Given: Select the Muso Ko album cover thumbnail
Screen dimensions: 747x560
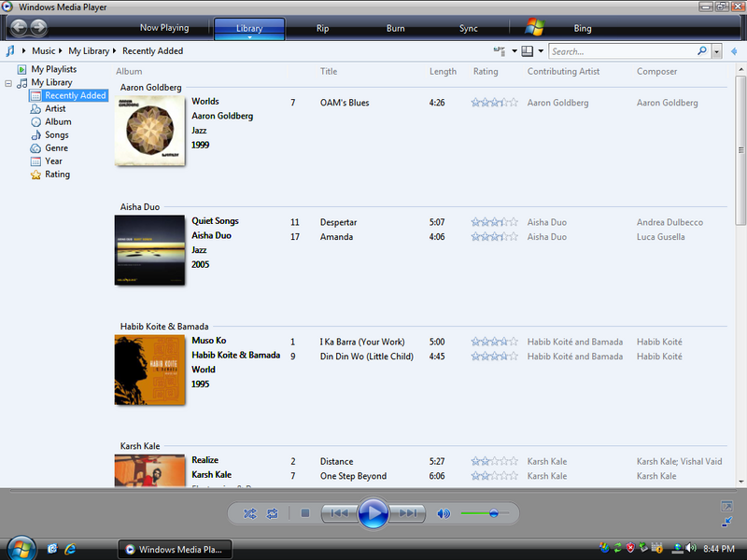Looking at the screenshot, I should pyautogui.click(x=149, y=370).
